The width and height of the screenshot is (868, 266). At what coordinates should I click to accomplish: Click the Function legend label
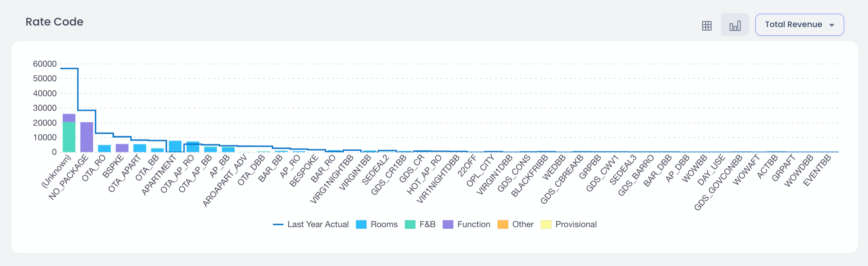click(x=474, y=224)
